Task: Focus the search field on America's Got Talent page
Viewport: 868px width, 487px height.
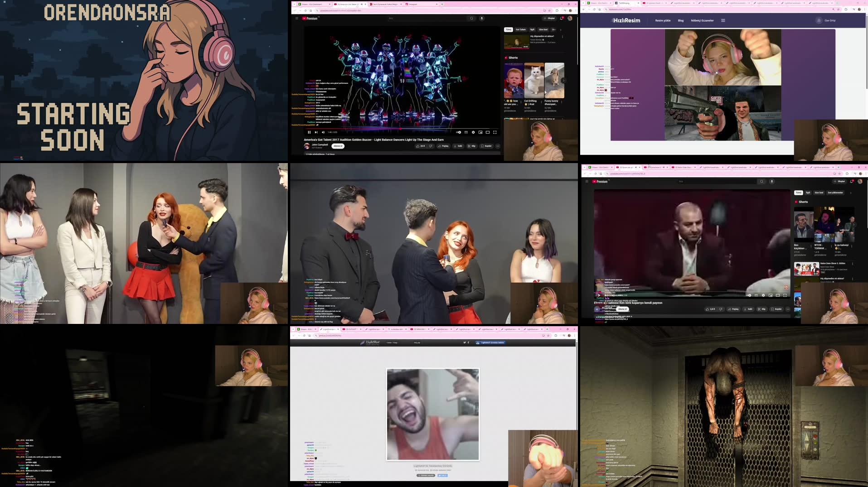Action: click(x=427, y=18)
